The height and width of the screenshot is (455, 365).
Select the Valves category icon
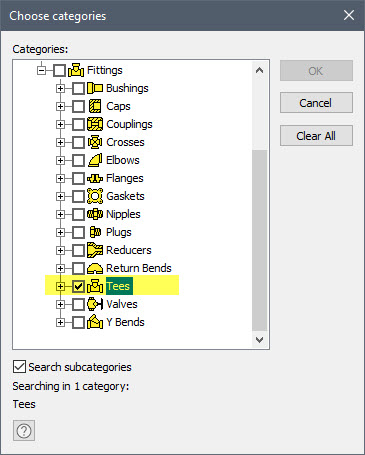tap(95, 304)
